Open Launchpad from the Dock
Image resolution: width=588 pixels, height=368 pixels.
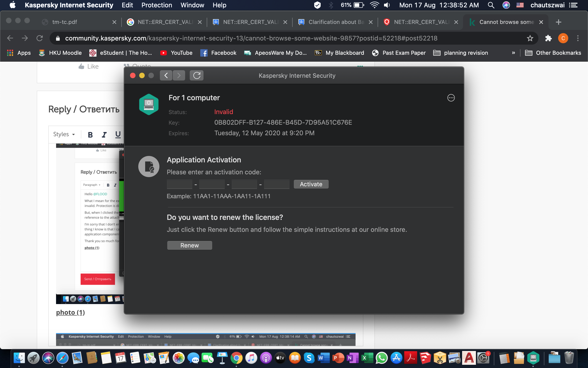pyautogui.click(x=34, y=358)
